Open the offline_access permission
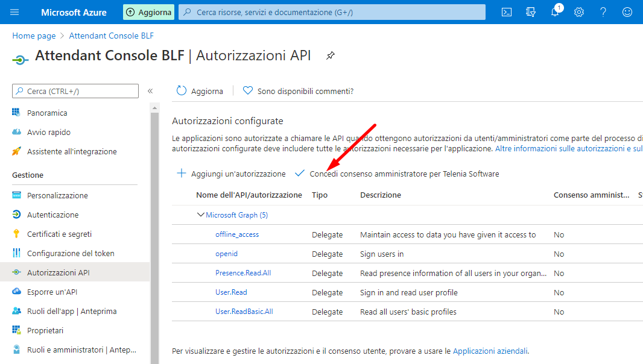643x364 pixels. point(237,234)
